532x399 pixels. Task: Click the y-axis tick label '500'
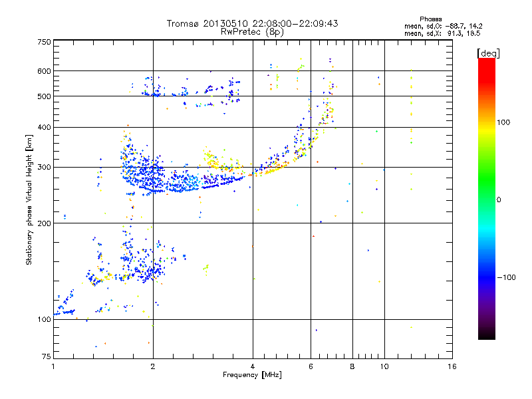click(44, 96)
